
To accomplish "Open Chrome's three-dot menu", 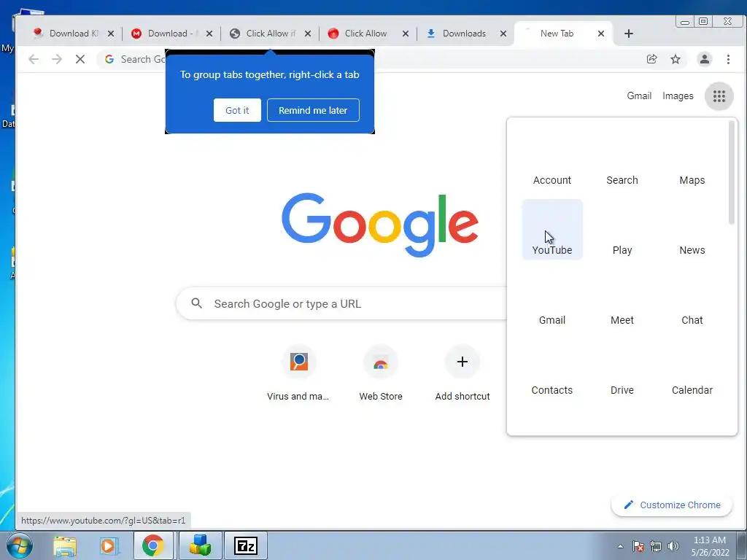I will [x=728, y=59].
